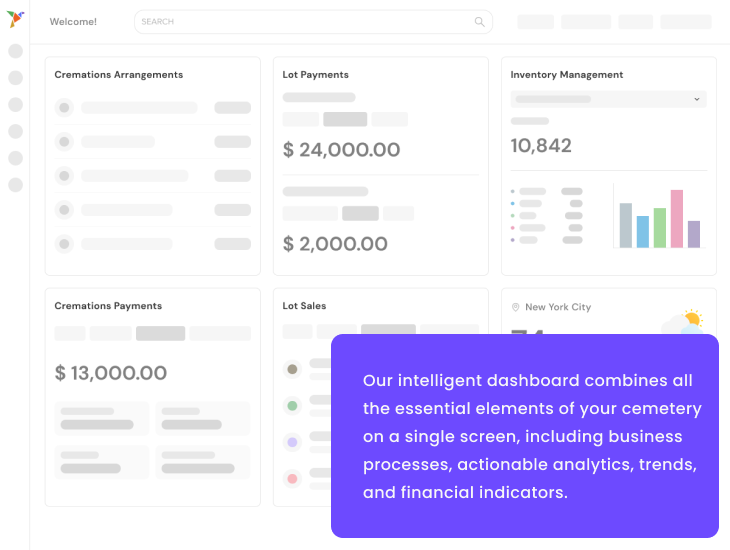Expand the Inventory Management dropdown
The image size is (730, 550).
click(608, 99)
